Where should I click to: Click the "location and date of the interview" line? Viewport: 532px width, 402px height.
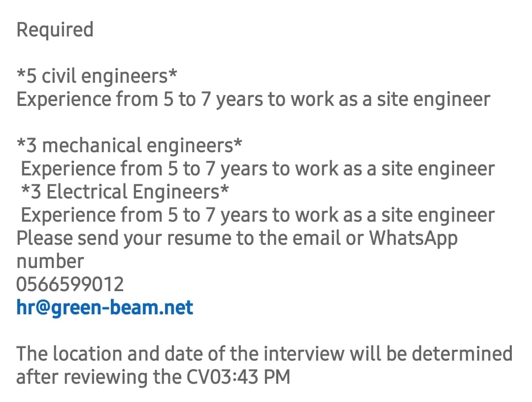(x=265, y=354)
